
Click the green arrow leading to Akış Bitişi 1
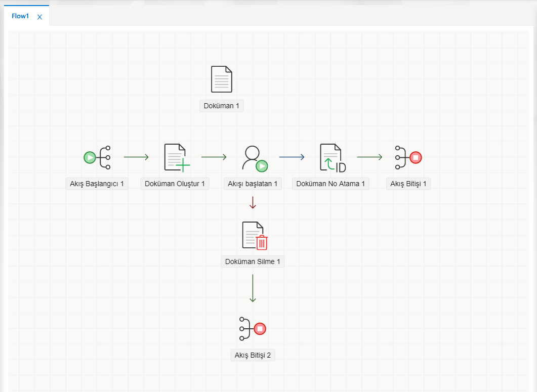[369, 157]
